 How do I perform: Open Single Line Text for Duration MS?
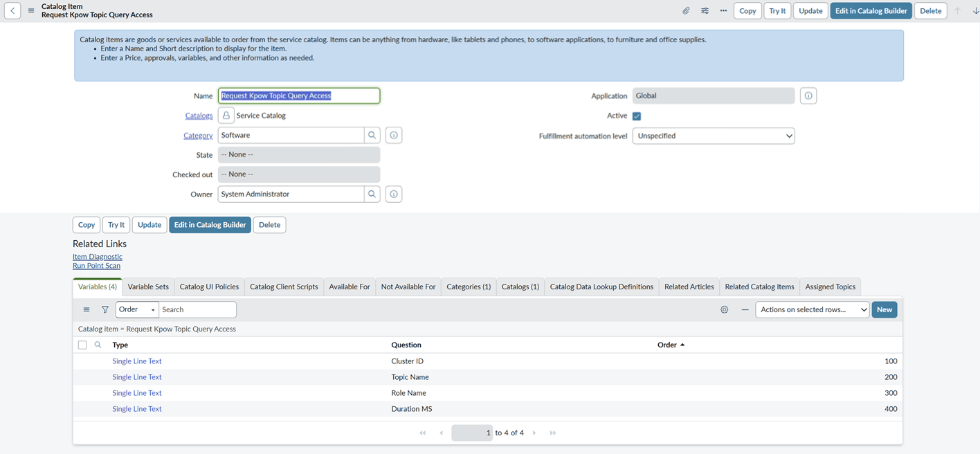(x=137, y=409)
